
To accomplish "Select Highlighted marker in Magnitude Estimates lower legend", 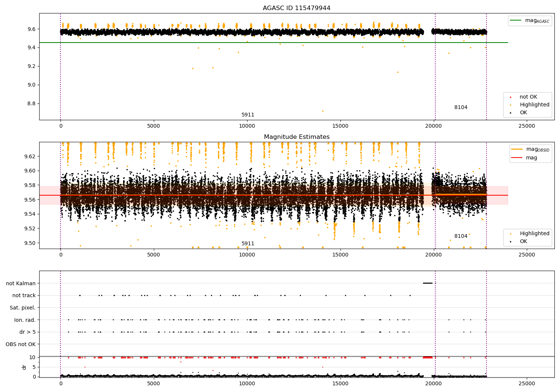I will click(x=510, y=234).
